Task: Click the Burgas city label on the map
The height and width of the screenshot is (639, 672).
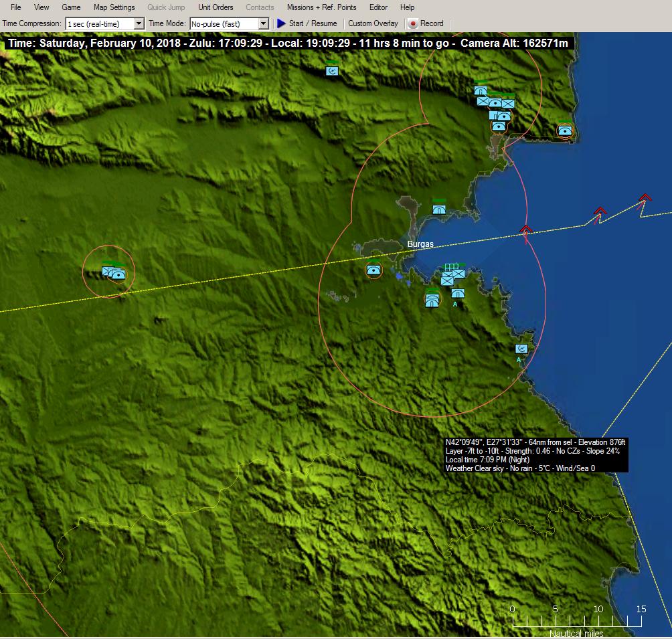Action: 420,244
